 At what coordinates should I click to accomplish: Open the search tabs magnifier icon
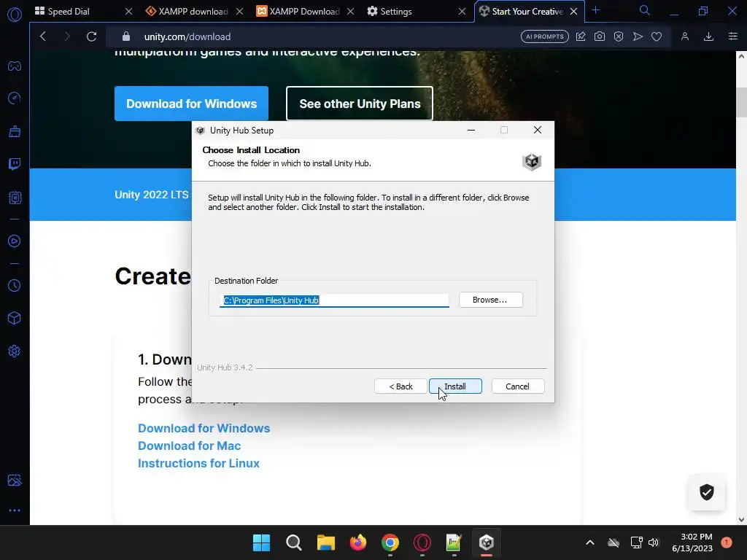(x=645, y=10)
